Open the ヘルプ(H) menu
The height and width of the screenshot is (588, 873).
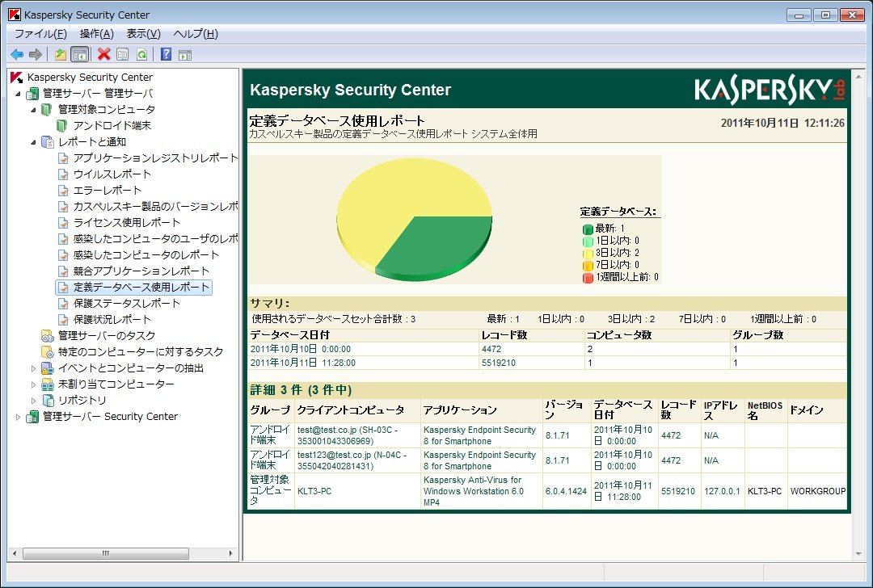[x=196, y=34]
